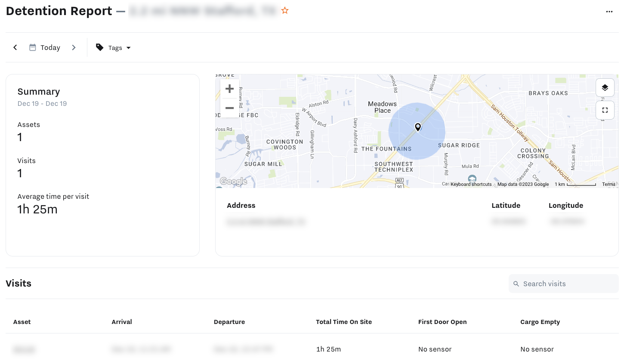Image resolution: width=624 pixels, height=364 pixels.
Task: Sort by Departure column header
Action: pos(229,322)
